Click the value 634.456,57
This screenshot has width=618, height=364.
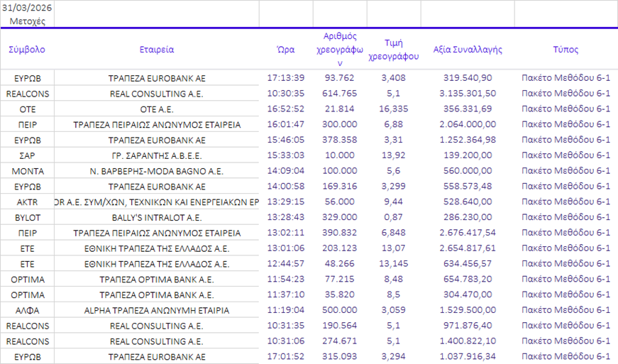click(468, 263)
